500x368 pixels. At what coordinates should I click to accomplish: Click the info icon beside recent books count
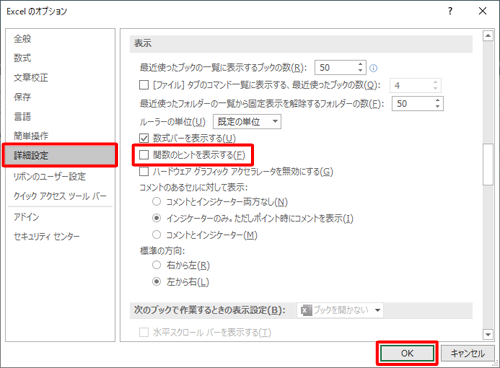[374, 68]
